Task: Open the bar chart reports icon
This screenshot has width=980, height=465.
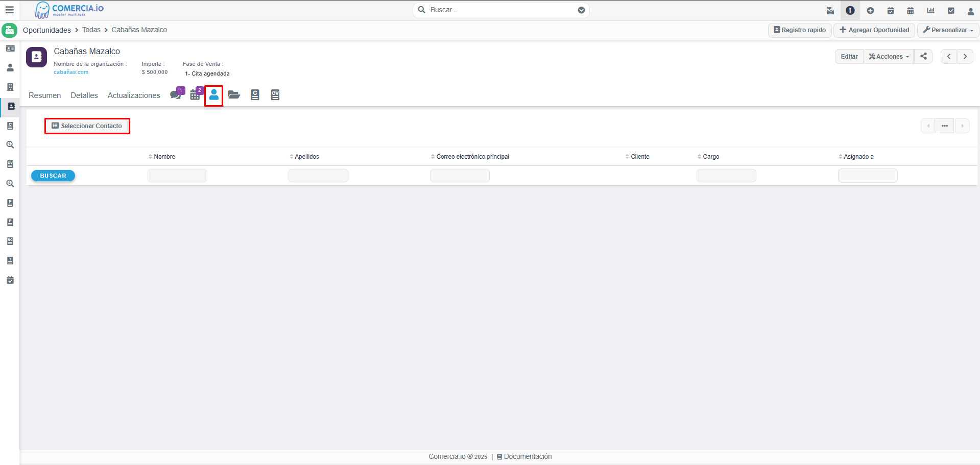Action: coord(930,10)
